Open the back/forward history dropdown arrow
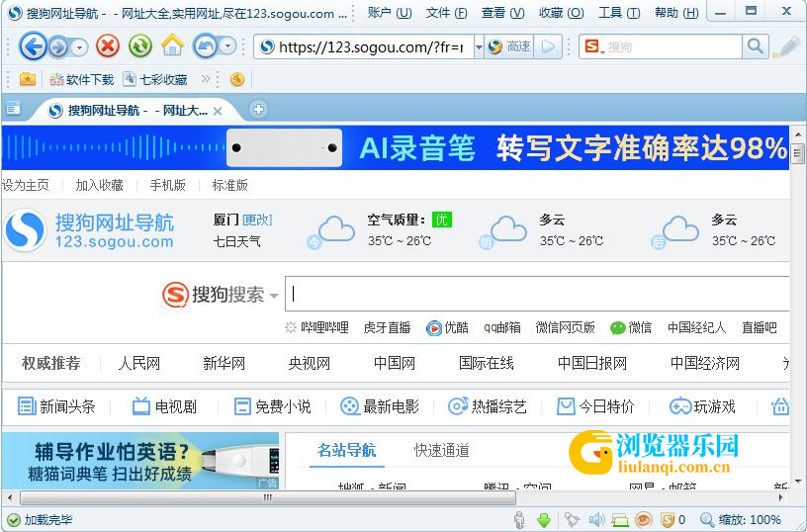 (79, 47)
